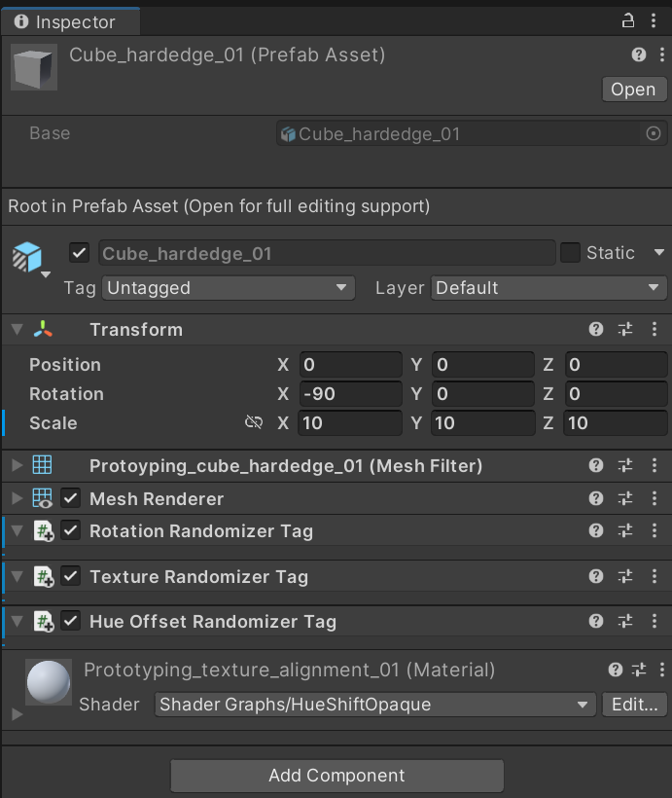672x798 pixels.
Task: Open the Inspector panel kebab menu
Action: pos(654,20)
